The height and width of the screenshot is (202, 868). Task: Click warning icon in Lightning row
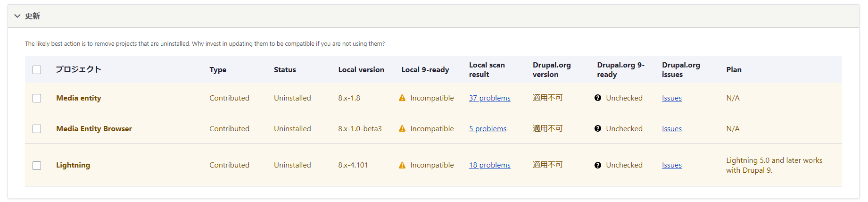pyautogui.click(x=402, y=165)
